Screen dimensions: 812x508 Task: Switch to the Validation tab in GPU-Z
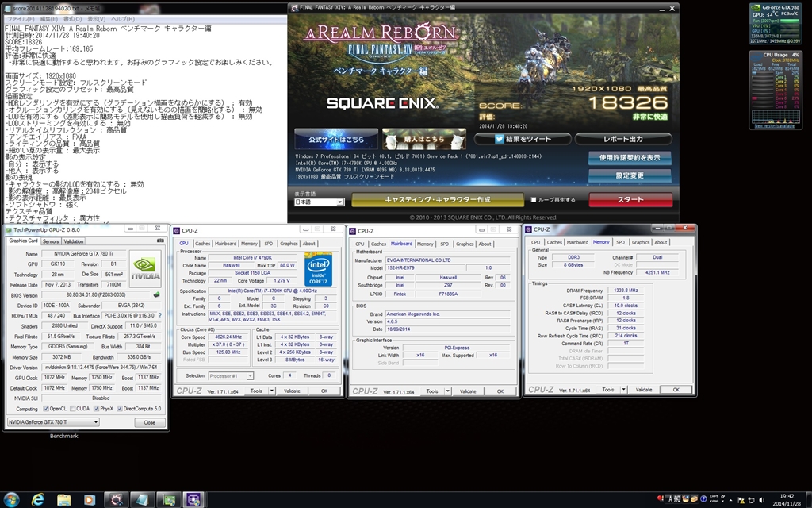[x=73, y=241]
